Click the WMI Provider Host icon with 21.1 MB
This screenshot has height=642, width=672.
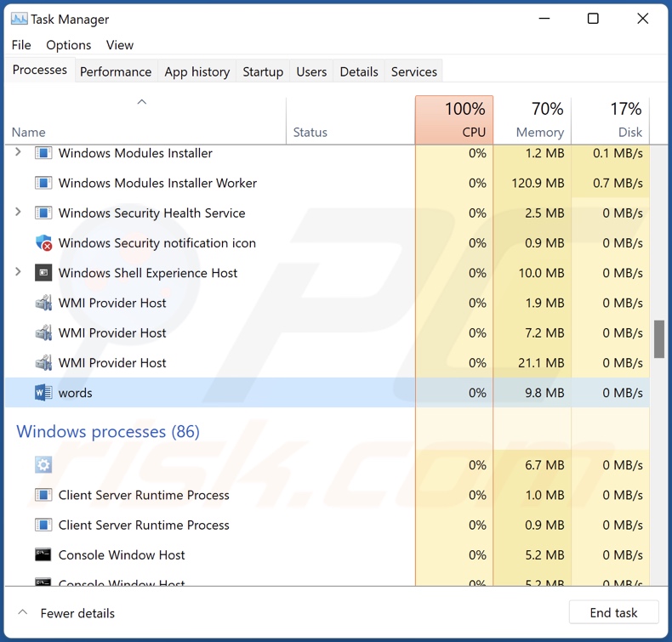tap(43, 363)
